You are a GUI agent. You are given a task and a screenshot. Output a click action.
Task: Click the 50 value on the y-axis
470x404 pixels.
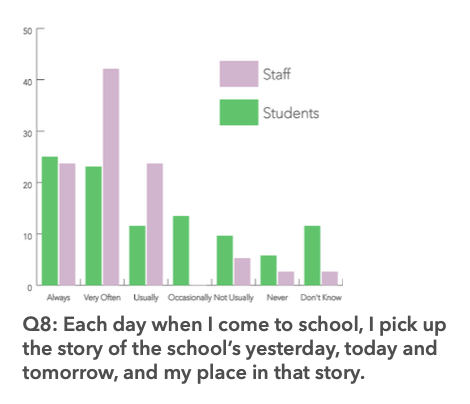click(x=28, y=31)
